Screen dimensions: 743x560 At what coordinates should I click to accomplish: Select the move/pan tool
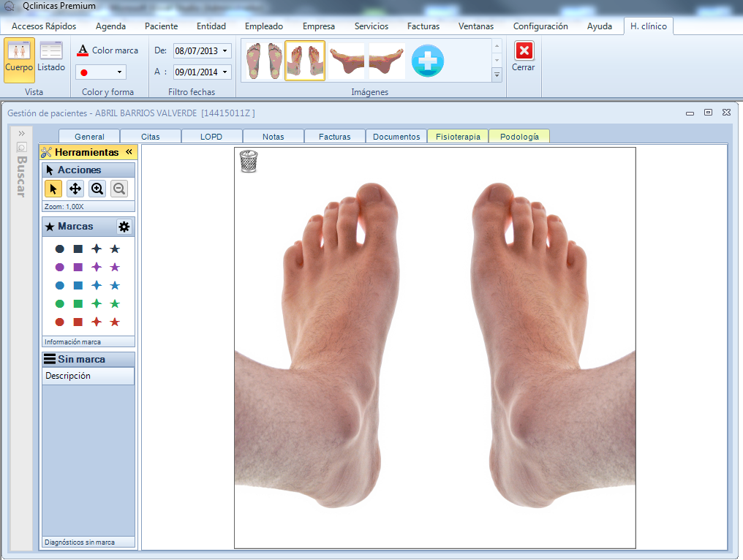click(75, 189)
